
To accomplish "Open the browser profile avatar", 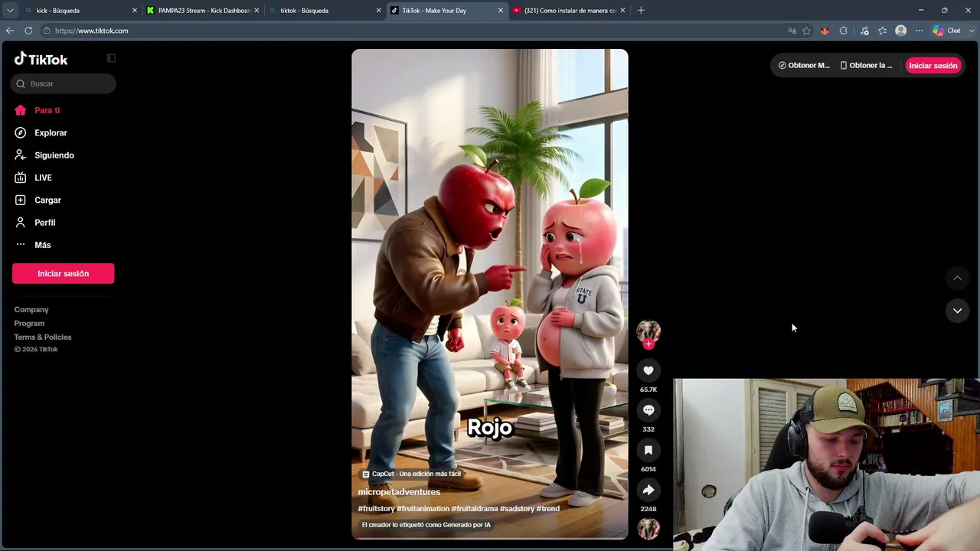I will point(900,31).
